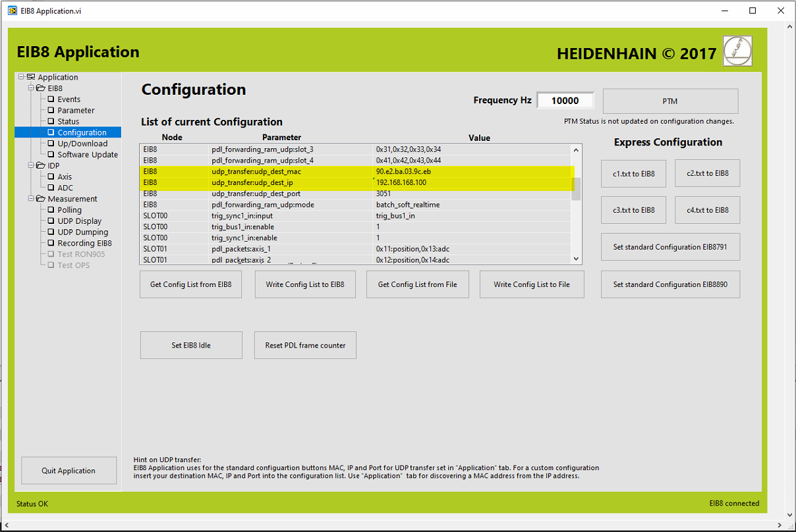Screen dimensions: 796x532
Task: Click c3.txt to EIB8 button
Action: 633,210
